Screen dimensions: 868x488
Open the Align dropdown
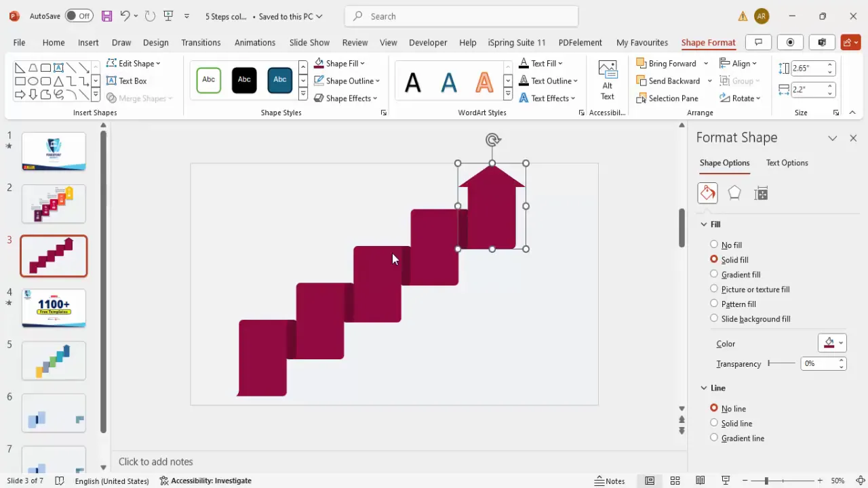pyautogui.click(x=738, y=63)
